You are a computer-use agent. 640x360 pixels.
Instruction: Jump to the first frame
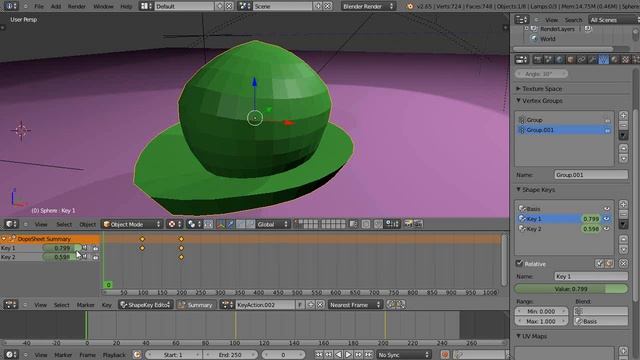coord(319,355)
